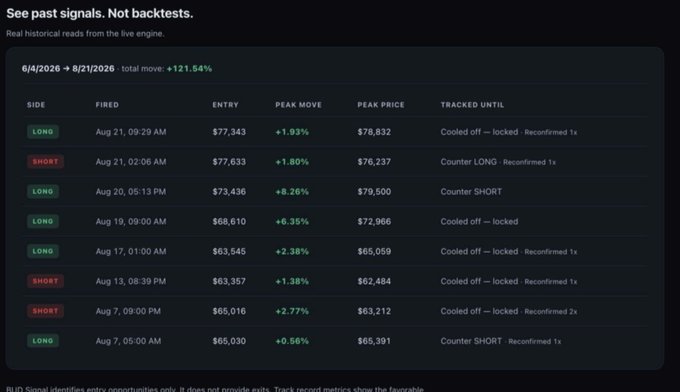The image size is (680, 392).
Task: Click entry price $63,545
Action: 229,252
